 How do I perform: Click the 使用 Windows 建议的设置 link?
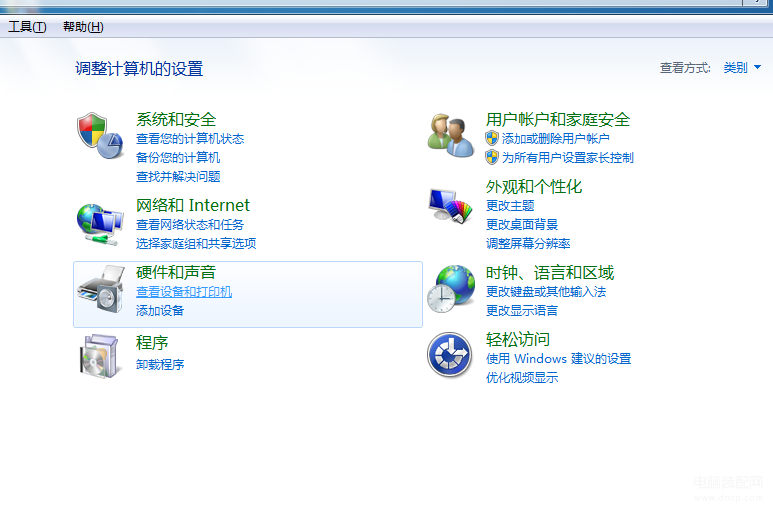558,359
